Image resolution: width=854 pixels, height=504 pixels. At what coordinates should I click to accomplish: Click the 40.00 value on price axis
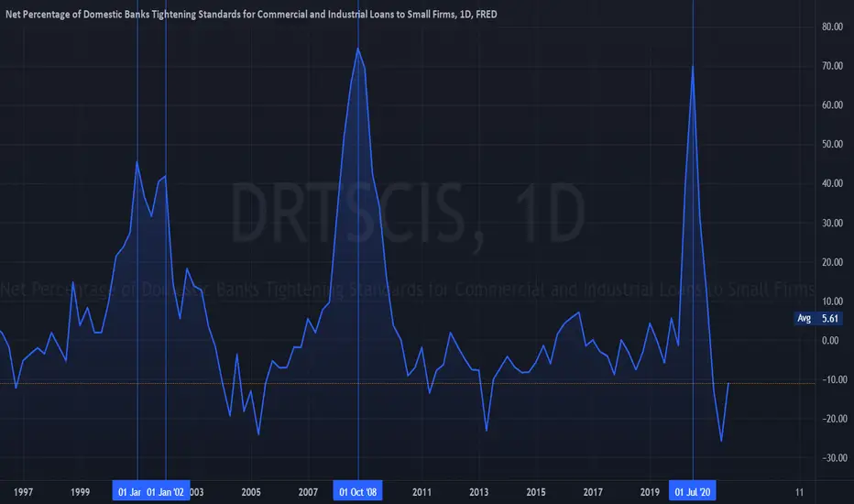click(832, 183)
